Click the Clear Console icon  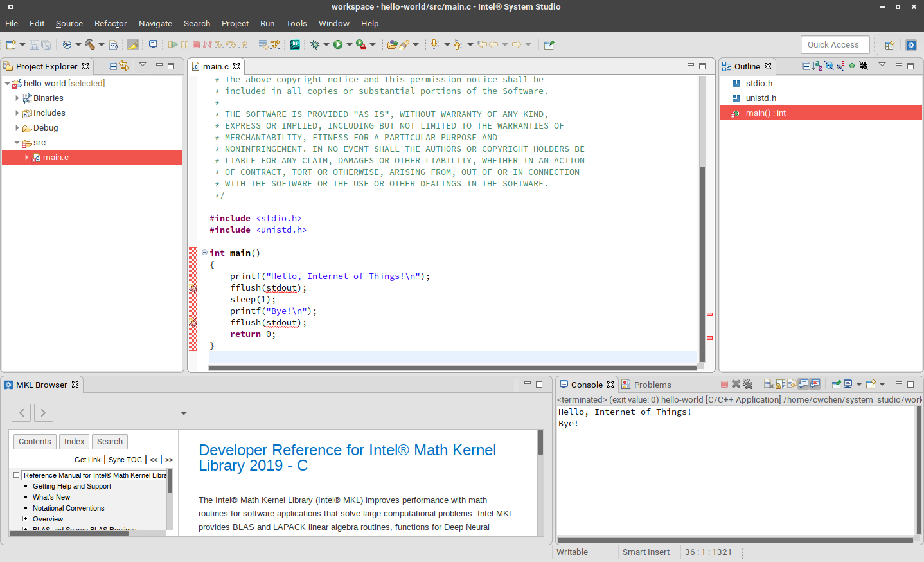point(769,385)
